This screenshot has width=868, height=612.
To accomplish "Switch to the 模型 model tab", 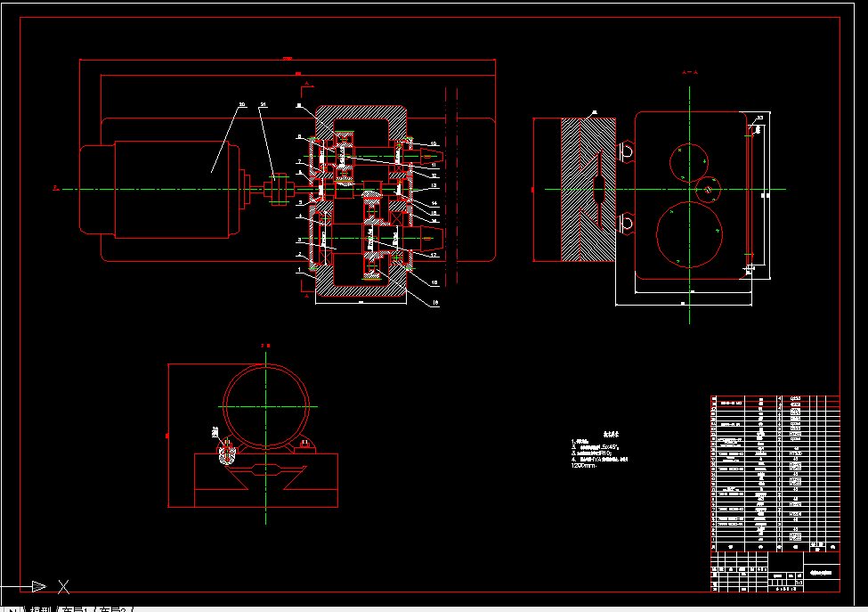I will point(40,609).
